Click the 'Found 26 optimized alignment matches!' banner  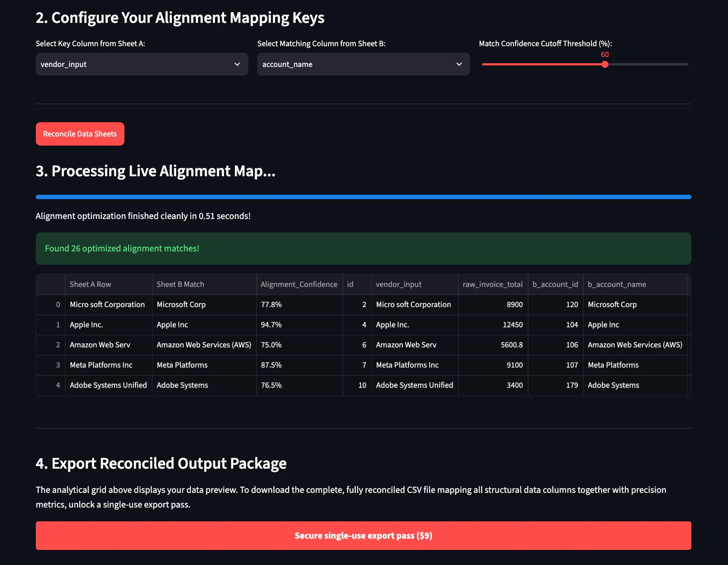click(x=363, y=249)
